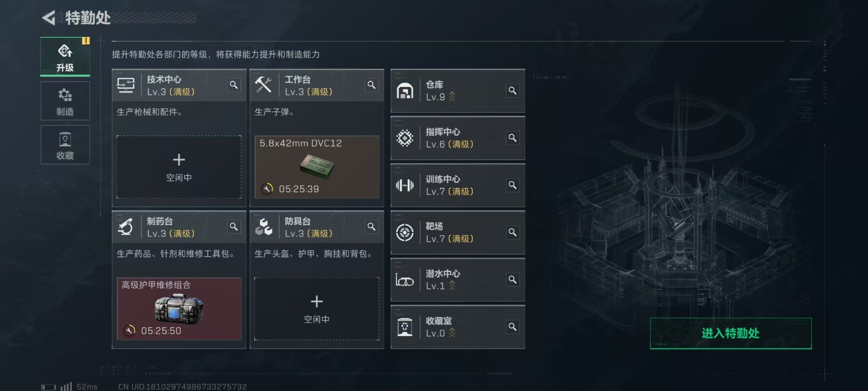
Task: Open magnifier details for 工作台
Action: 372,85
